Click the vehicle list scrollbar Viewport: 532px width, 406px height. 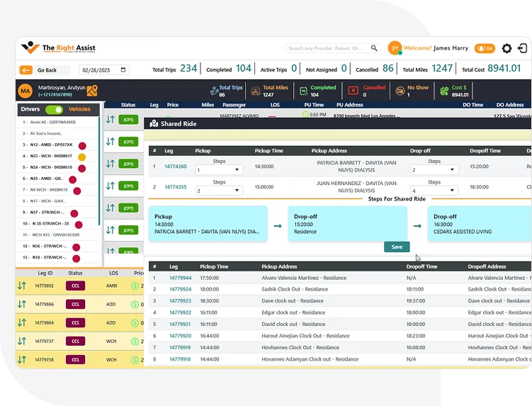pos(99,171)
